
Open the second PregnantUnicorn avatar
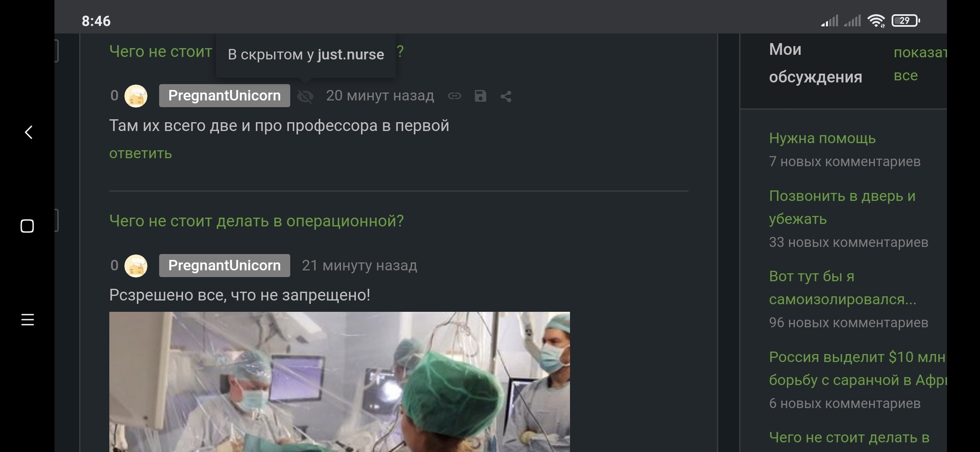tap(136, 265)
